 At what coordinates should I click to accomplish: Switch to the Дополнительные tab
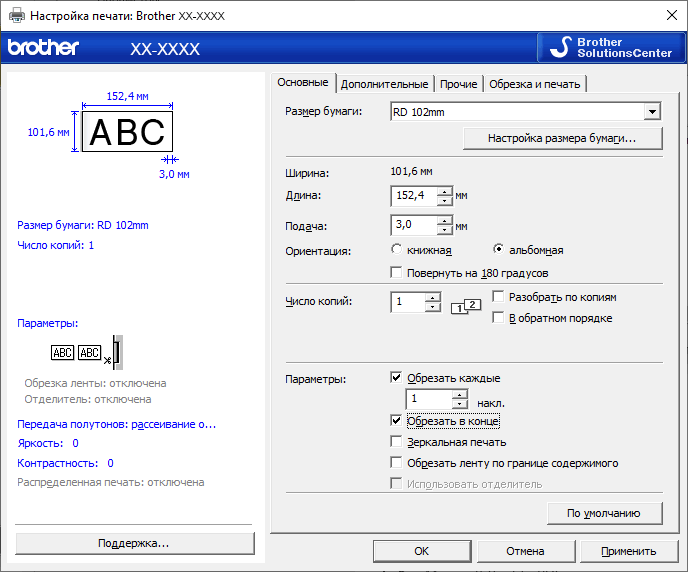[x=384, y=84]
